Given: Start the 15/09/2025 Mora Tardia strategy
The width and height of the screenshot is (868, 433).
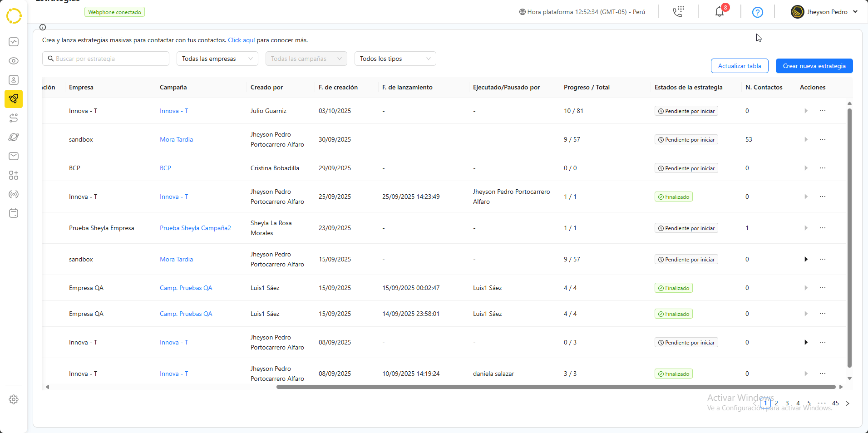Looking at the screenshot, I should [x=806, y=259].
